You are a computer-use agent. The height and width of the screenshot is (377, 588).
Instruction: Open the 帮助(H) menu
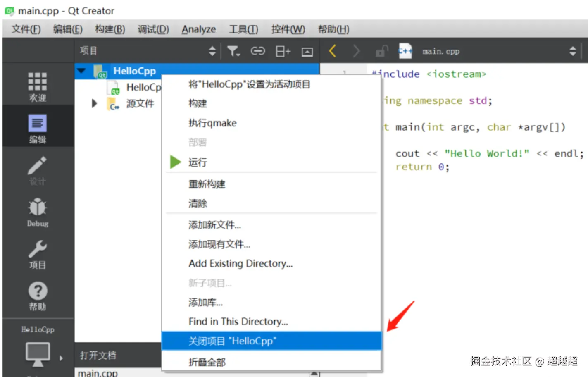coord(333,29)
